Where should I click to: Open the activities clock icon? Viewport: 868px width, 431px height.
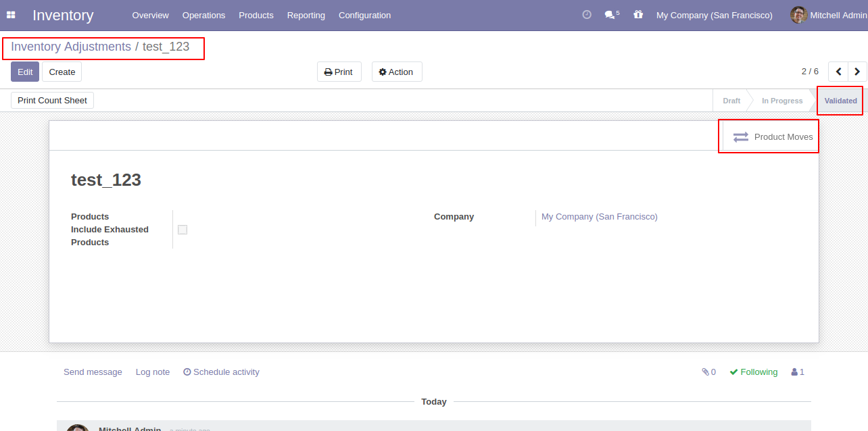click(587, 15)
